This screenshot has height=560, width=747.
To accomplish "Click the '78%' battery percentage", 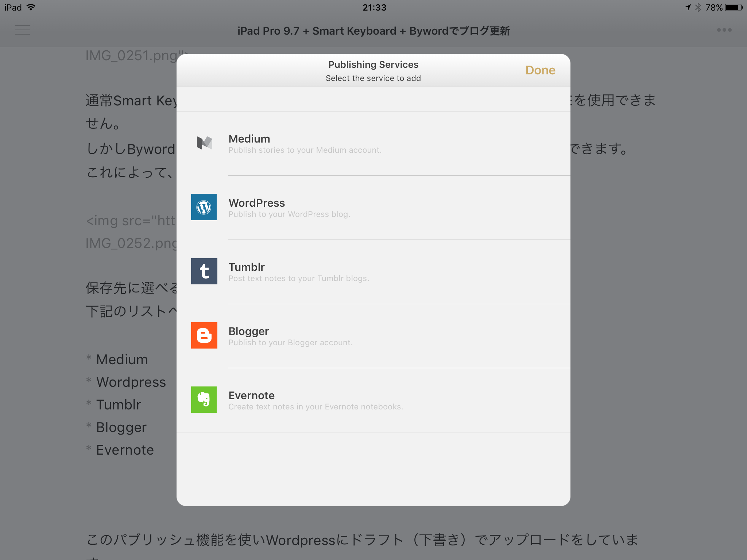I will (x=714, y=7).
